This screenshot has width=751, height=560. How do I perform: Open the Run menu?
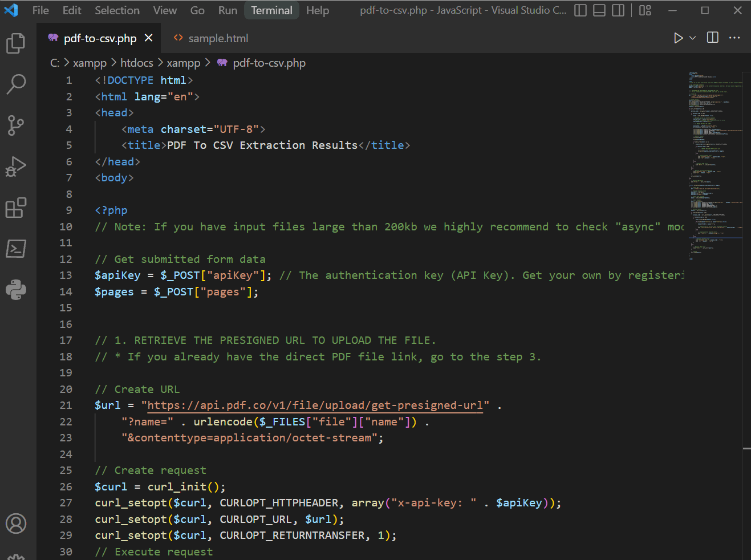(x=228, y=10)
